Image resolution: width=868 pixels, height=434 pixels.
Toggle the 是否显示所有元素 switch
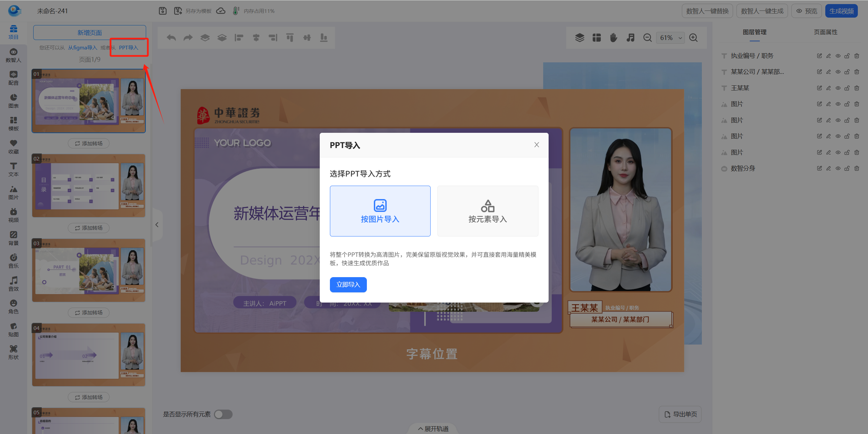(x=223, y=414)
